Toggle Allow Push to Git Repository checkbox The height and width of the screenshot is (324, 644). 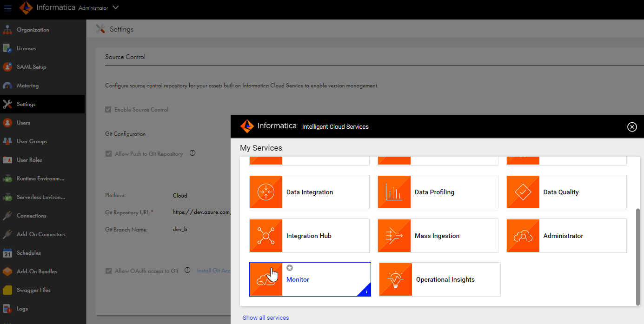(x=108, y=153)
